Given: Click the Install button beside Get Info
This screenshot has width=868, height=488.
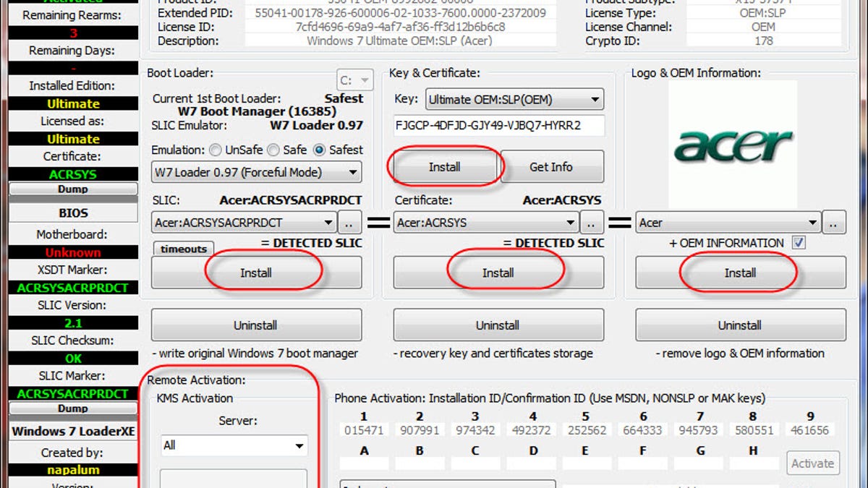Looking at the screenshot, I should click(x=444, y=167).
